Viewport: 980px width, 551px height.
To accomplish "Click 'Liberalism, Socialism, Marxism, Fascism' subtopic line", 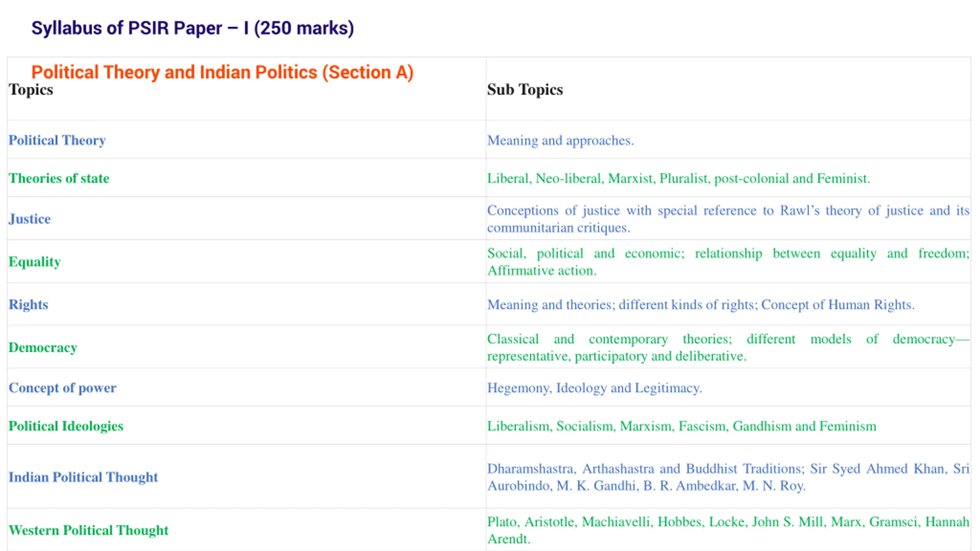I will (x=681, y=426).
